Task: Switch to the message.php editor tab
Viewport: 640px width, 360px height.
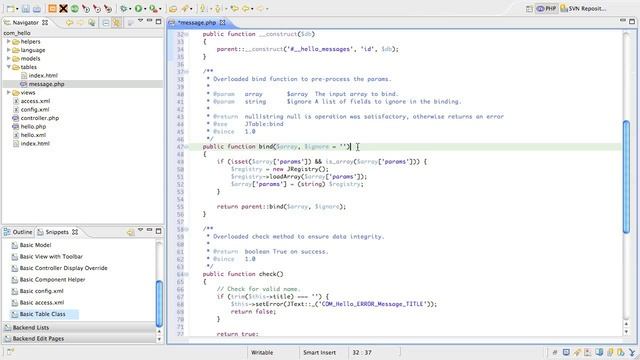Action: coord(197,23)
